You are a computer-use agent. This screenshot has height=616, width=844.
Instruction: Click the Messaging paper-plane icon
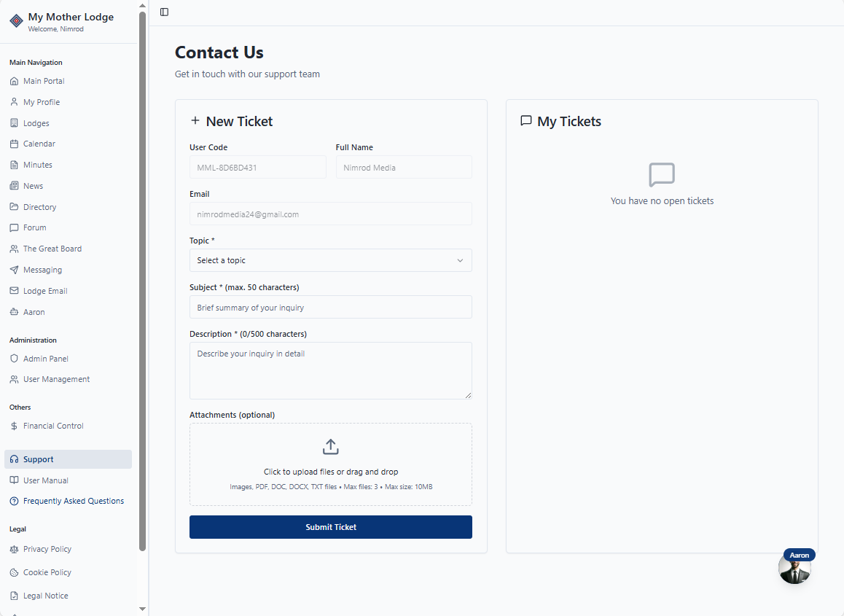(x=14, y=270)
